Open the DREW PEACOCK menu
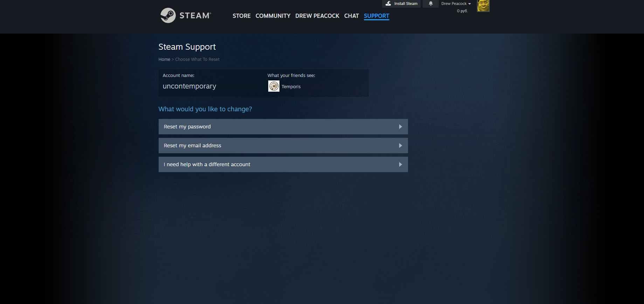This screenshot has height=304, width=644. click(317, 16)
